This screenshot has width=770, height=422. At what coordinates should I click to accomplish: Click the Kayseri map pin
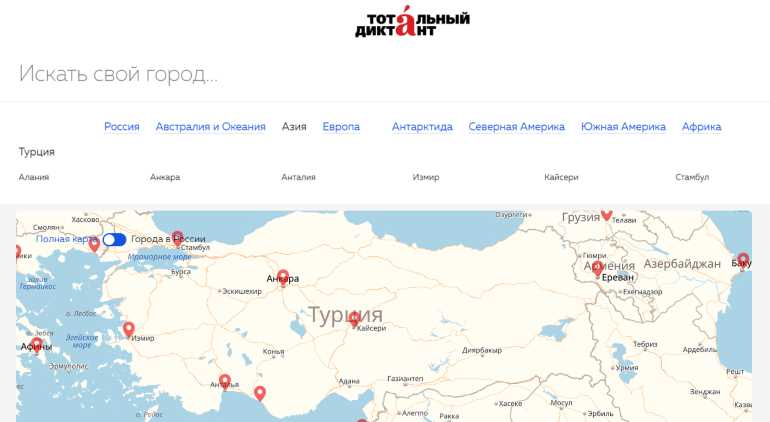(x=354, y=318)
